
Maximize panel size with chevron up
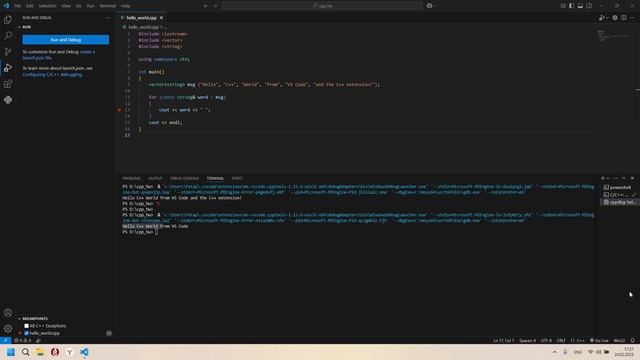click(623, 178)
